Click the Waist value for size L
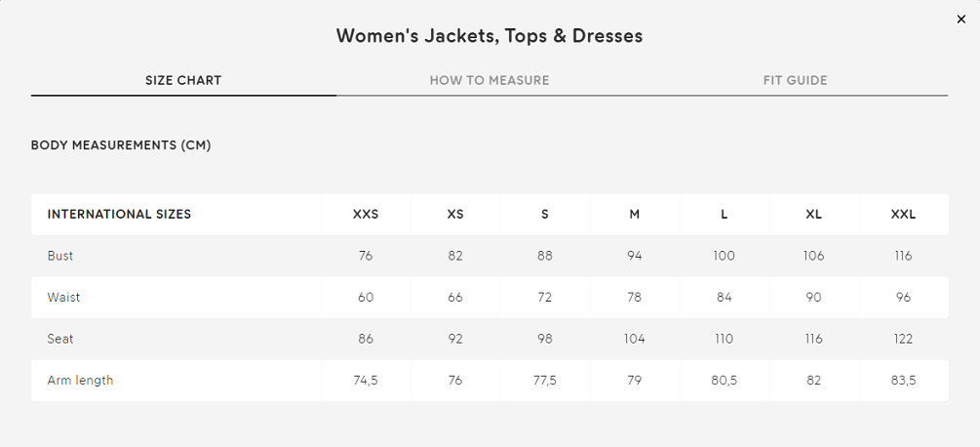 (724, 297)
